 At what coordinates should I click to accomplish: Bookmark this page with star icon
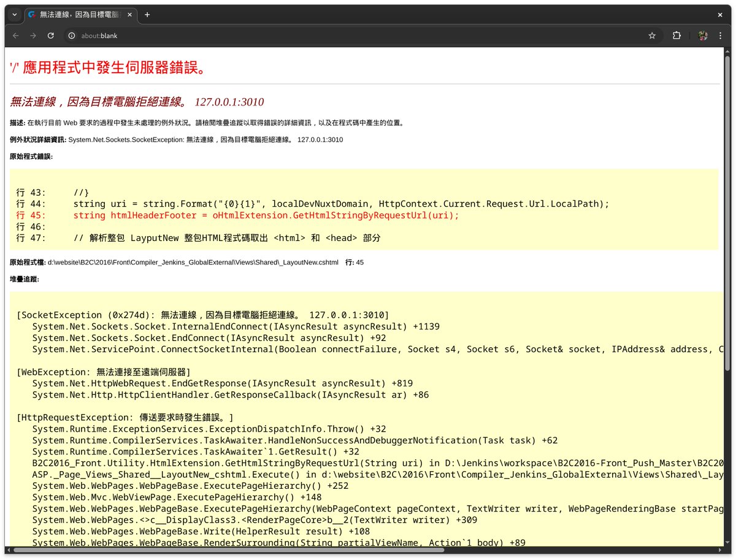[652, 36]
